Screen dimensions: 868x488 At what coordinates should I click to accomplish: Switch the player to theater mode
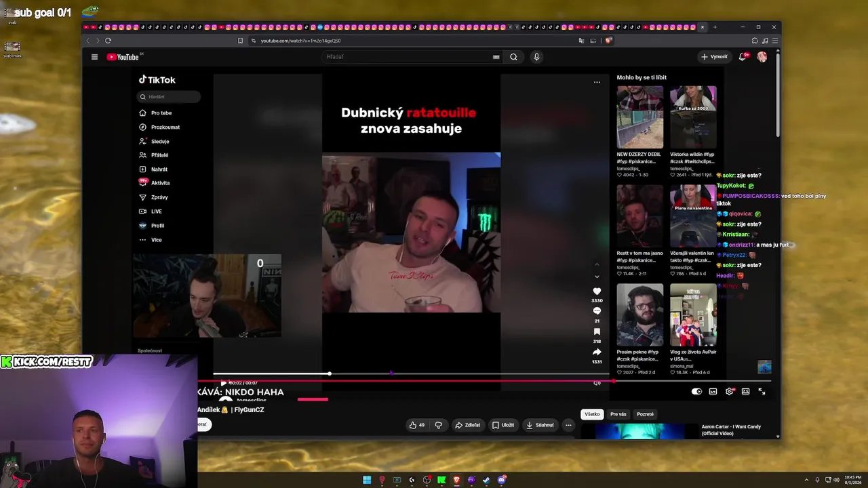tap(745, 391)
